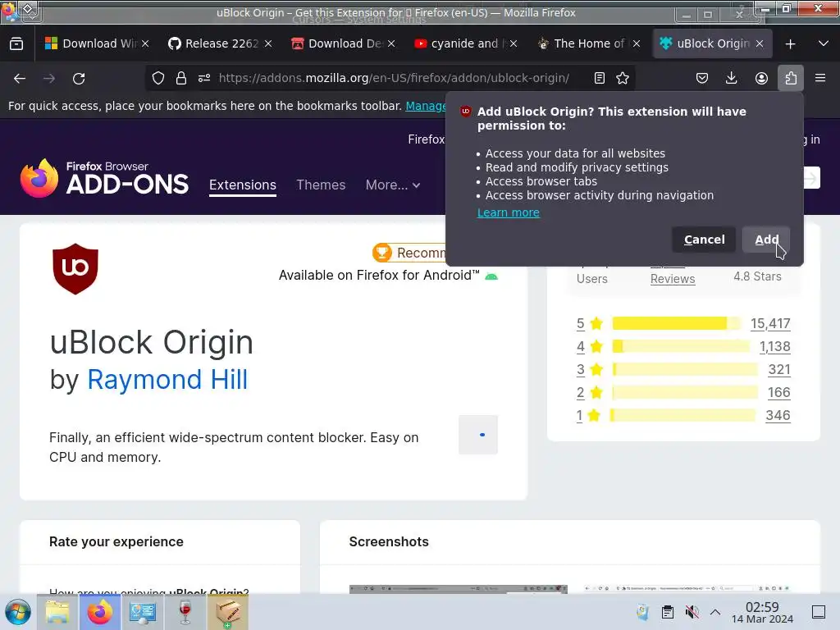This screenshot has height=630, width=840.
Task: Open site permissions icon in address bar
Action: coord(204,78)
